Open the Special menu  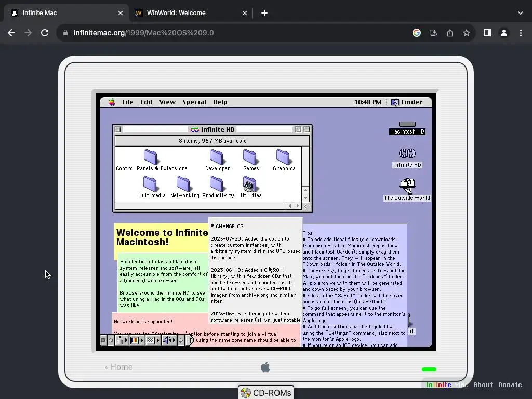click(194, 102)
